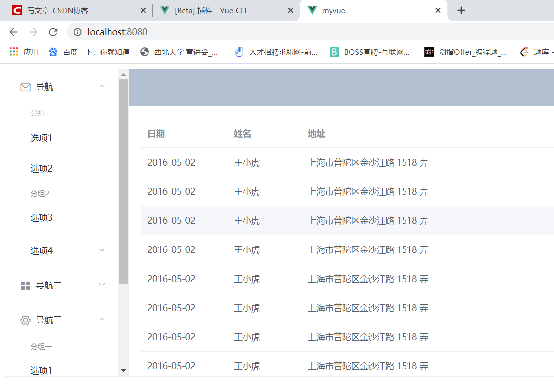Click the localhost:8080 address bar
Viewport: 554px width, 392px height.
pyautogui.click(x=311, y=32)
